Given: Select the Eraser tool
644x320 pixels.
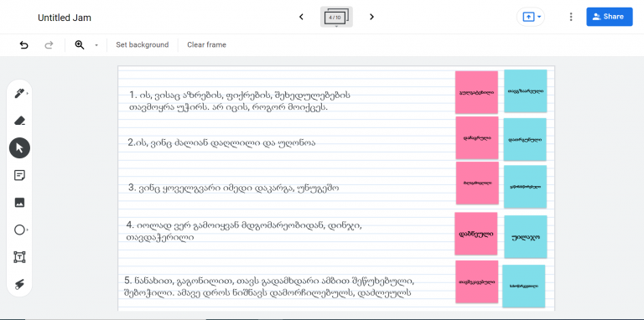Looking at the screenshot, I should [19, 121].
